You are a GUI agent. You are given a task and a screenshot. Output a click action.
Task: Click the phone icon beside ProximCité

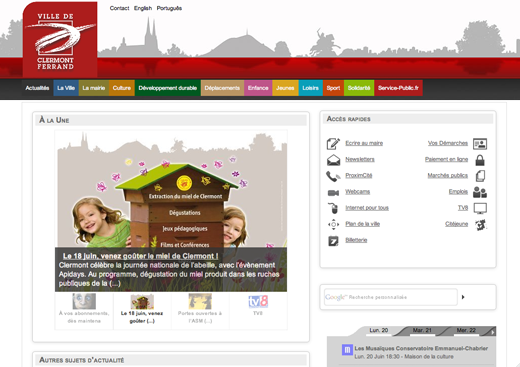click(x=333, y=176)
